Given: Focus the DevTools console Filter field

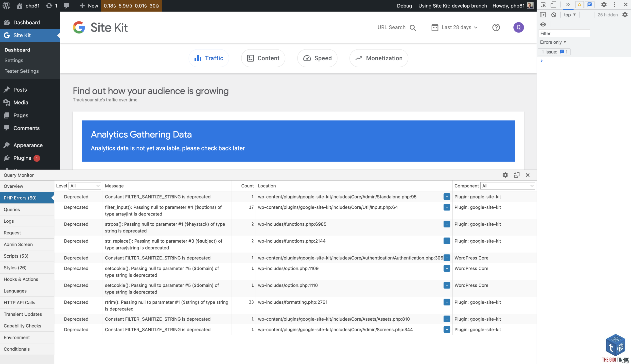Looking at the screenshot, I should [x=564, y=33].
